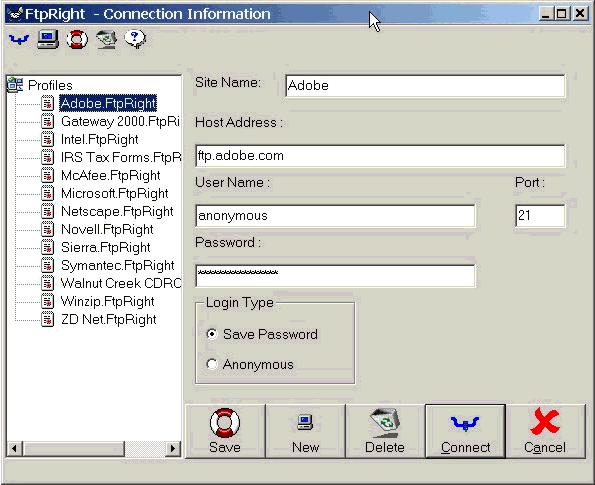Viewport: 595px width, 485px height.
Task: Click the Connect button
Action: pyautogui.click(x=465, y=431)
